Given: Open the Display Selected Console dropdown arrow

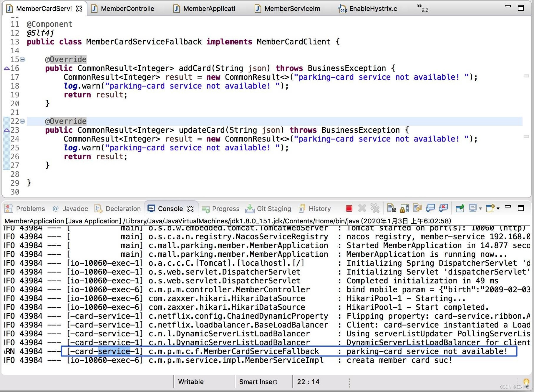Looking at the screenshot, I should click(480, 209).
